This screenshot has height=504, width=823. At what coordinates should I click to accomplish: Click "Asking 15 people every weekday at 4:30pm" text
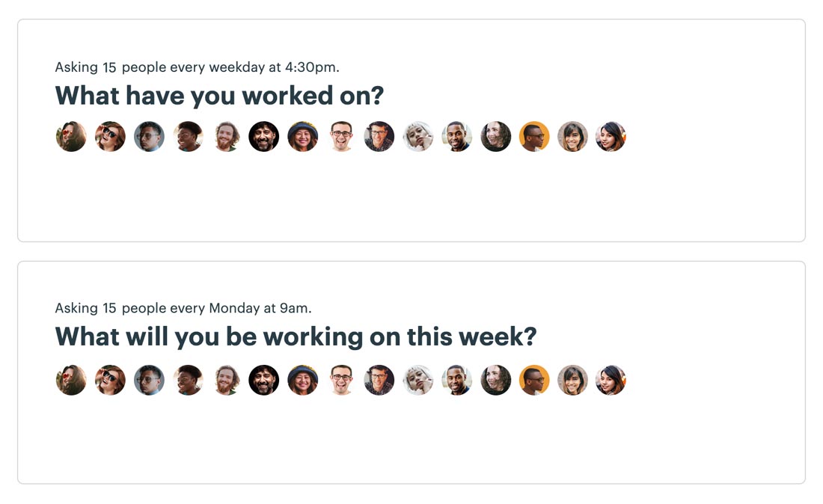coord(197,67)
